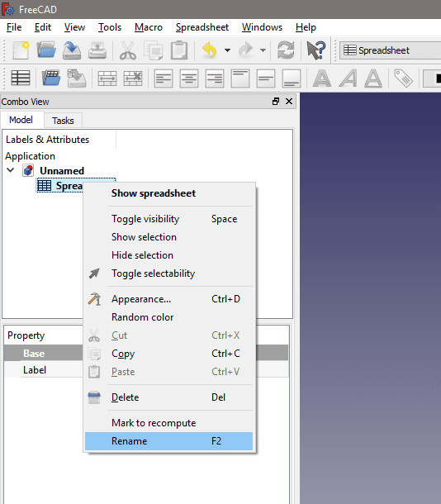
Task: Open the Spreadsheet menu
Action: pyautogui.click(x=202, y=27)
